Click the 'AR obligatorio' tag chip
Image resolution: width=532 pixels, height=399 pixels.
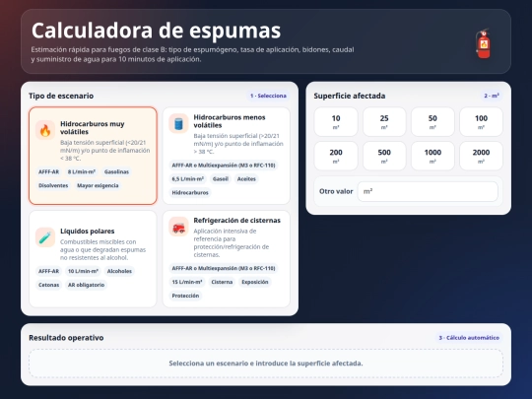pyautogui.click(x=86, y=285)
